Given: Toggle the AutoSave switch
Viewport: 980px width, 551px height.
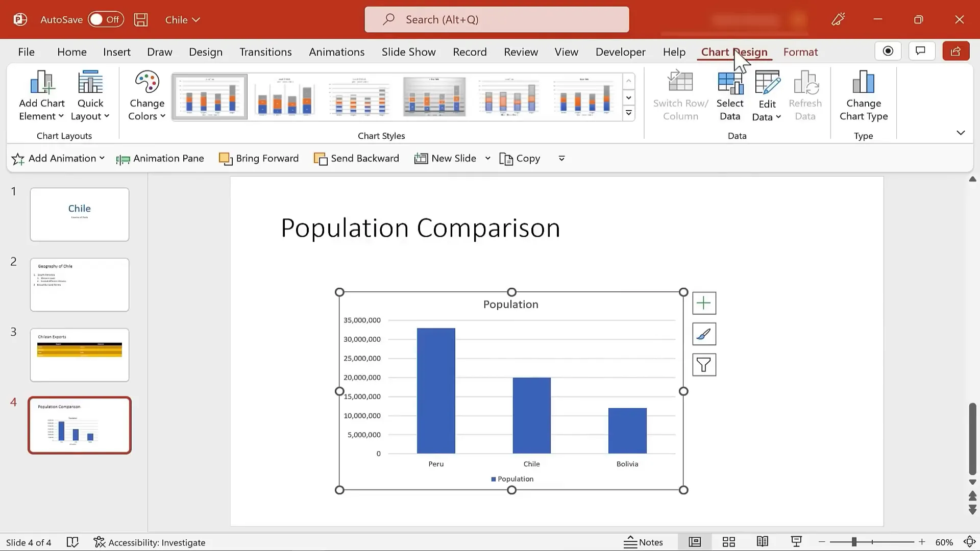Looking at the screenshot, I should click(x=106, y=20).
